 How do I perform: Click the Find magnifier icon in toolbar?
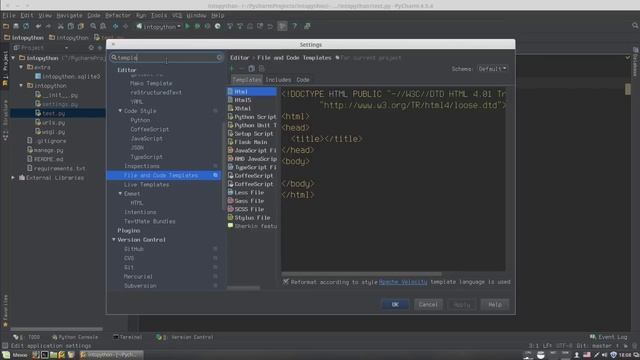[93, 26]
